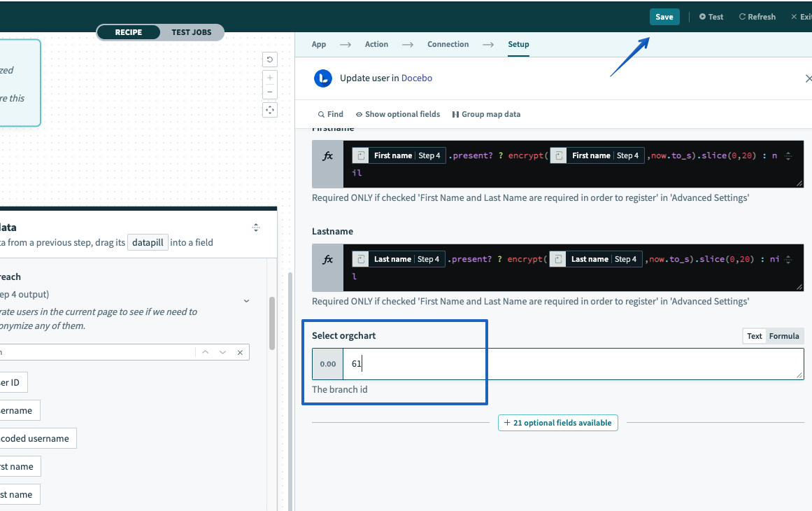Switch Select orgchart field to Formula mode
The height and width of the screenshot is (511, 812).
pyautogui.click(x=784, y=335)
